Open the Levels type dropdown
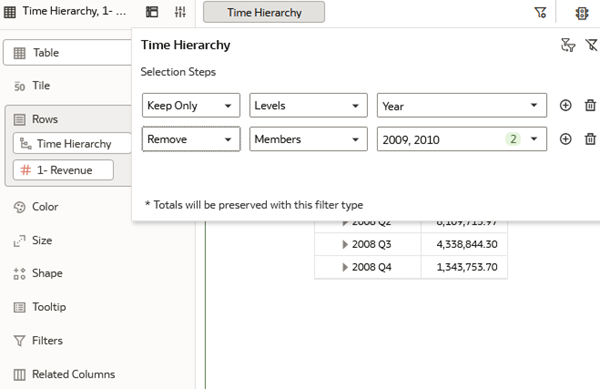 308,105
